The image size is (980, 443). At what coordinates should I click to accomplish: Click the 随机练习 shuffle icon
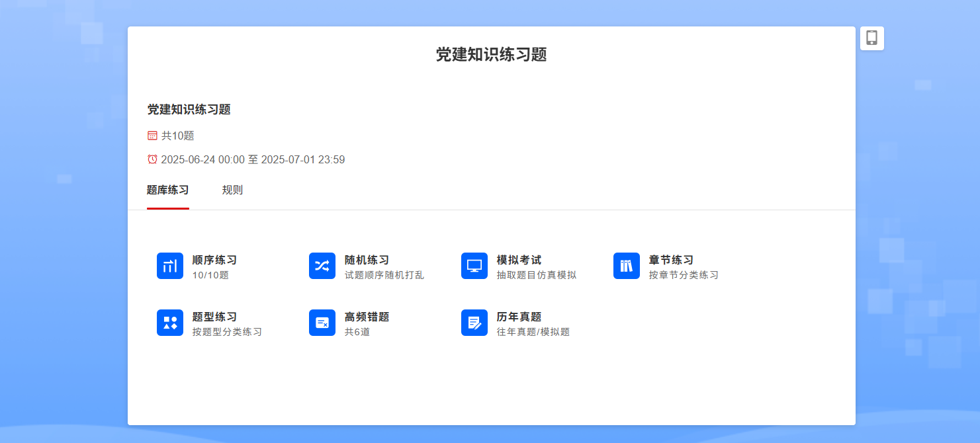pos(322,266)
